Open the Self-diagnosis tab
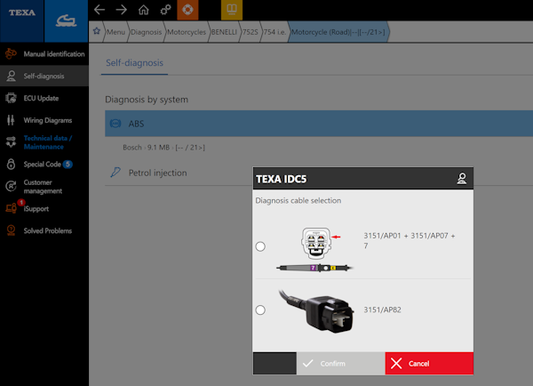The width and height of the screenshot is (533, 386). pos(134,63)
